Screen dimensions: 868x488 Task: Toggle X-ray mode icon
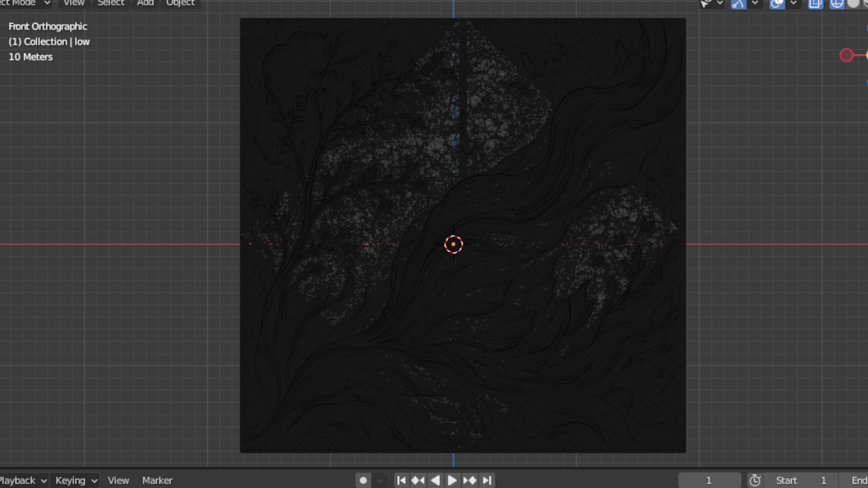816,4
